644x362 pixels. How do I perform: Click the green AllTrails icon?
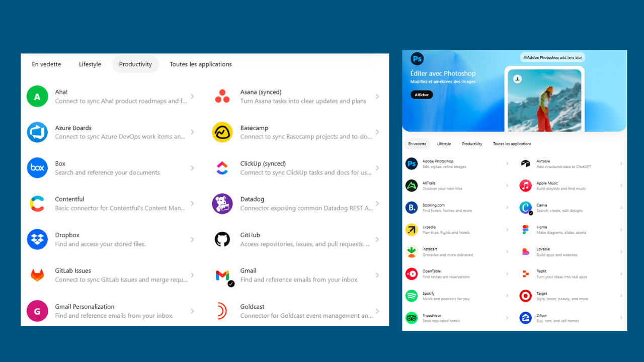tap(412, 186)
